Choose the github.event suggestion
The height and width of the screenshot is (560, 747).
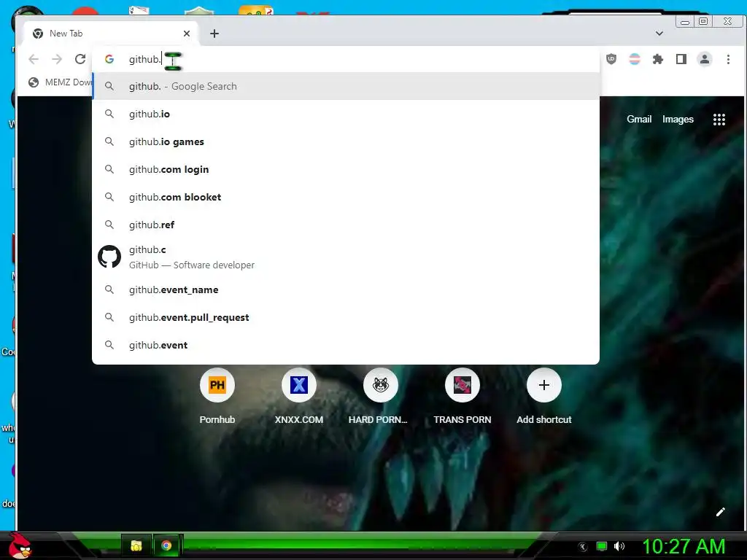tap(346, 345)
